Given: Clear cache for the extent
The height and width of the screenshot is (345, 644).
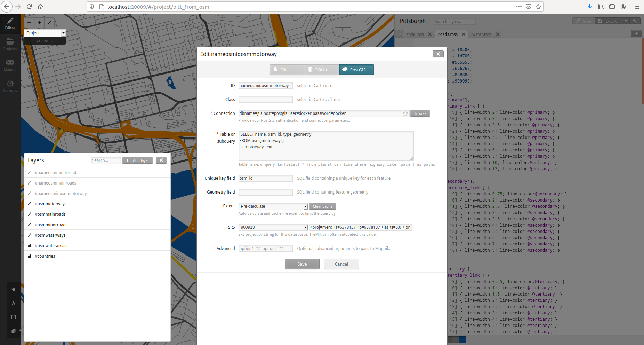Looking at the screenshot, I should coord(323,206).
